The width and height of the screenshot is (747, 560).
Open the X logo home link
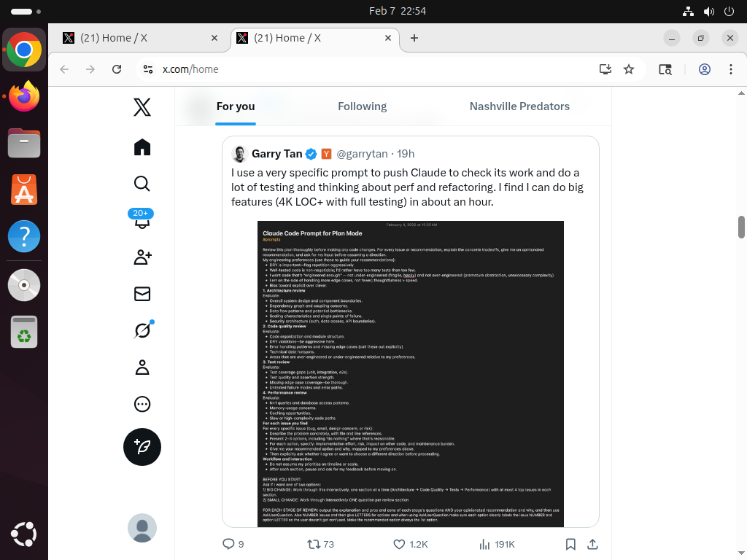pos(142,108)
